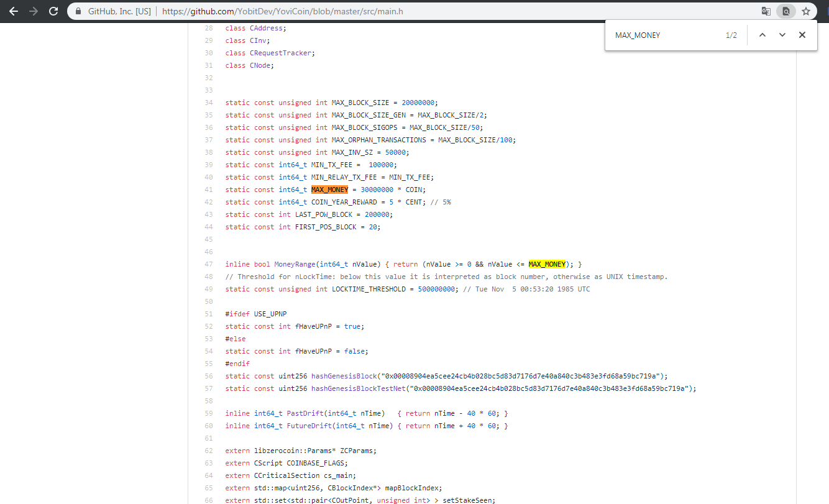The image size is (829, 504).
Task: Select line number 41
Action: (x=209, y=190)
